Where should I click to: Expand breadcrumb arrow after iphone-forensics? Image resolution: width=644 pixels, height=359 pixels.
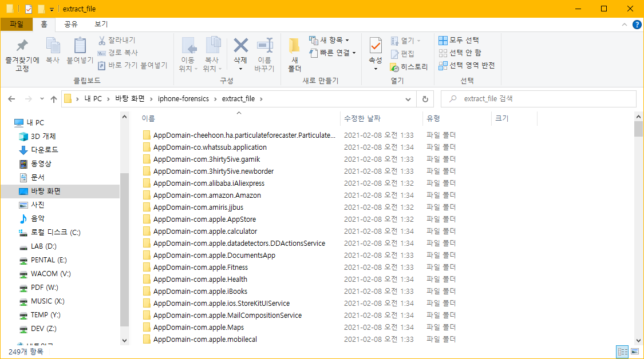[215, 99]
